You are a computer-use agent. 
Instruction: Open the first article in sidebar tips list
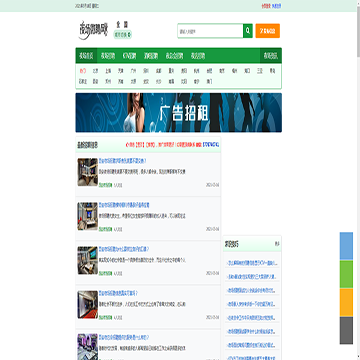click(252, 263)
